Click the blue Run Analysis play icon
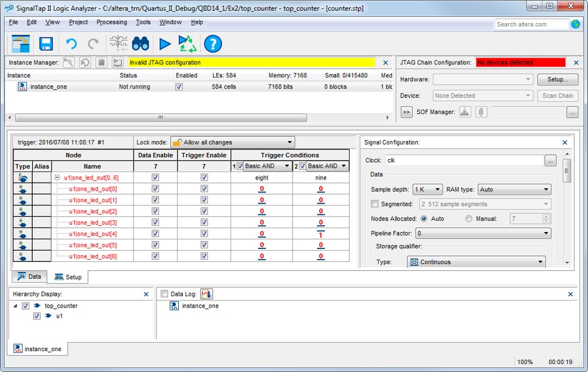The width and height of the screenshot is (588, 372). tap(165, 44)
